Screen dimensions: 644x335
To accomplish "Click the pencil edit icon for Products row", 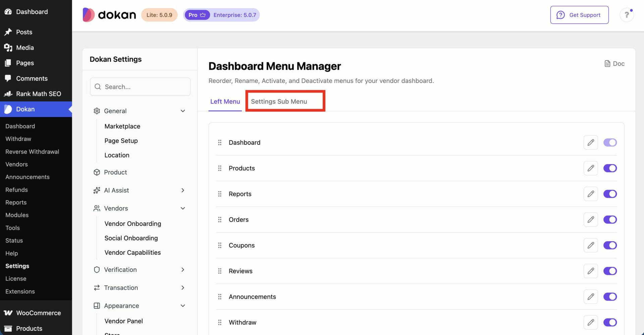I will pos(591,168).
